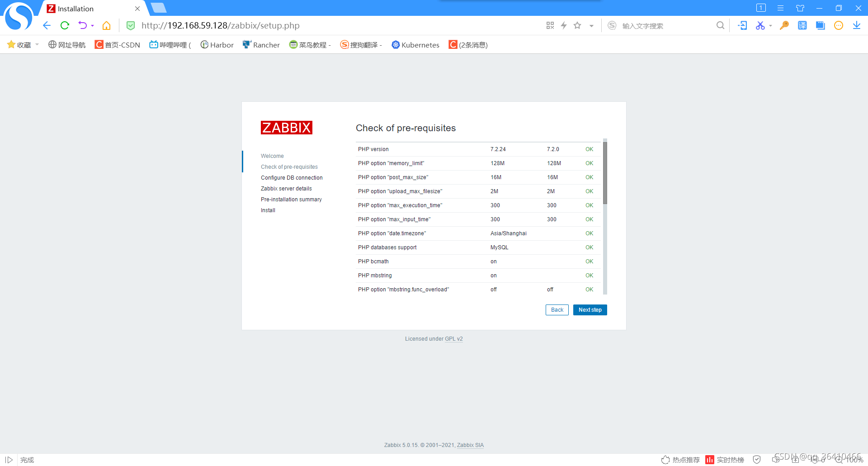Screen dimensions: 868x466
Task: Select Pre-installation summary step
Action: tap(291, 200)
